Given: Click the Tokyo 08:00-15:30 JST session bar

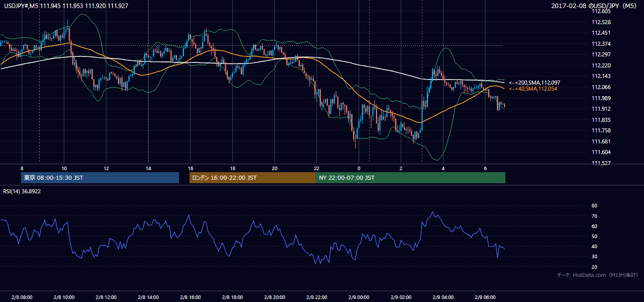Looking at the screenshot, I should point(100,178).
